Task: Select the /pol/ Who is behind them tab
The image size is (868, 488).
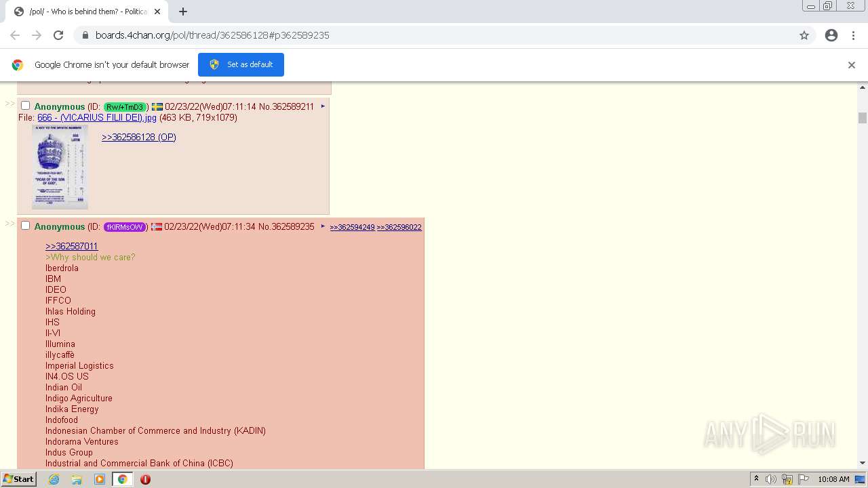Action: [x=87, y=12]
